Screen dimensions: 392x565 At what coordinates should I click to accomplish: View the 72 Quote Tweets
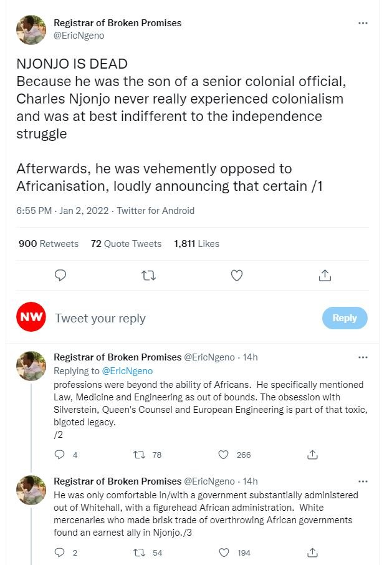coord(126,244)
